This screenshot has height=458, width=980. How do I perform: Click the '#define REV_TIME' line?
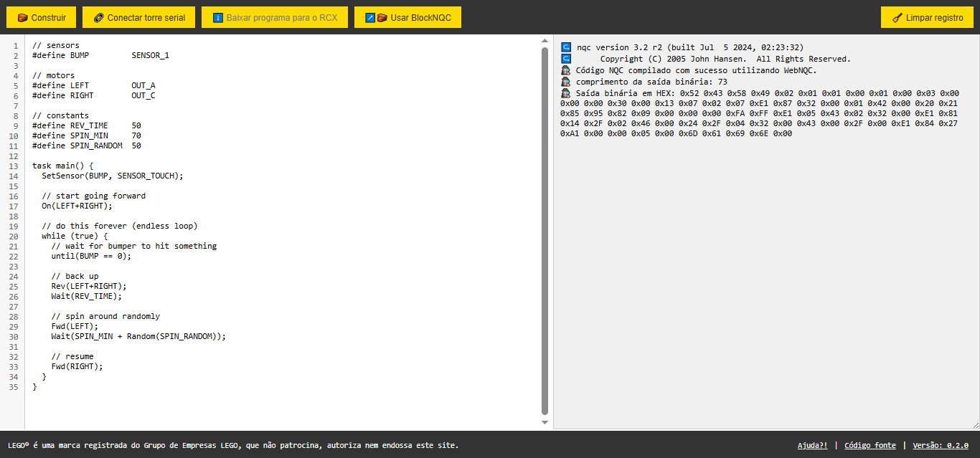[87, 125]
